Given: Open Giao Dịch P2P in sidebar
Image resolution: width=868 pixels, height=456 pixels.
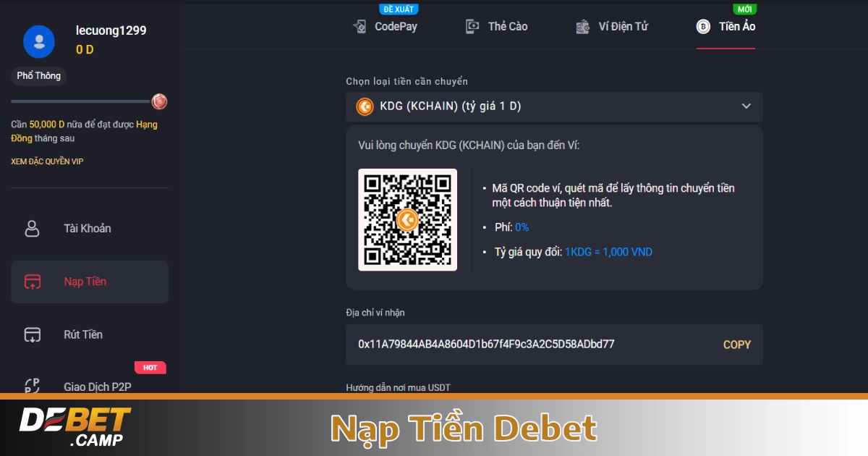Looking at the screenshot, I should pos(90,387).
